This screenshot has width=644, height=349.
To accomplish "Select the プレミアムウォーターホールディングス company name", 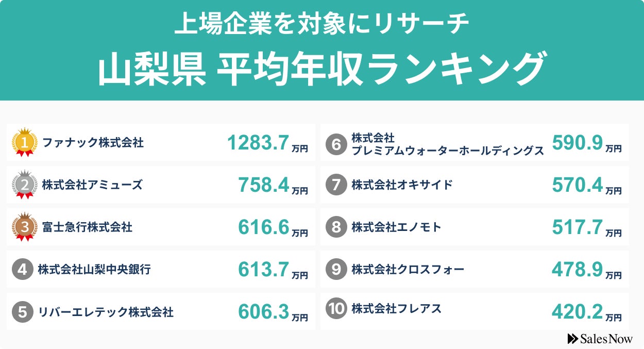I will click(x=447, y=151).
